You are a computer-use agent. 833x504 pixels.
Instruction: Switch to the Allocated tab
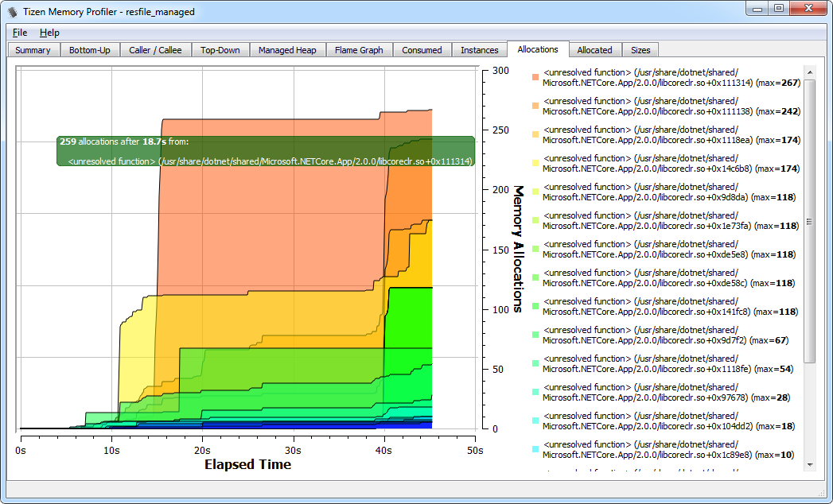(x=595, y=49)
